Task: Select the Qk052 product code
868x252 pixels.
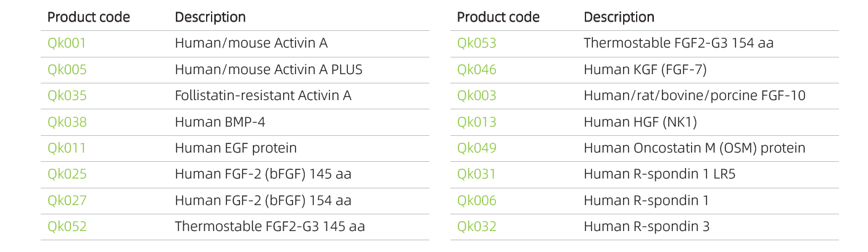Action: point(67,227)
